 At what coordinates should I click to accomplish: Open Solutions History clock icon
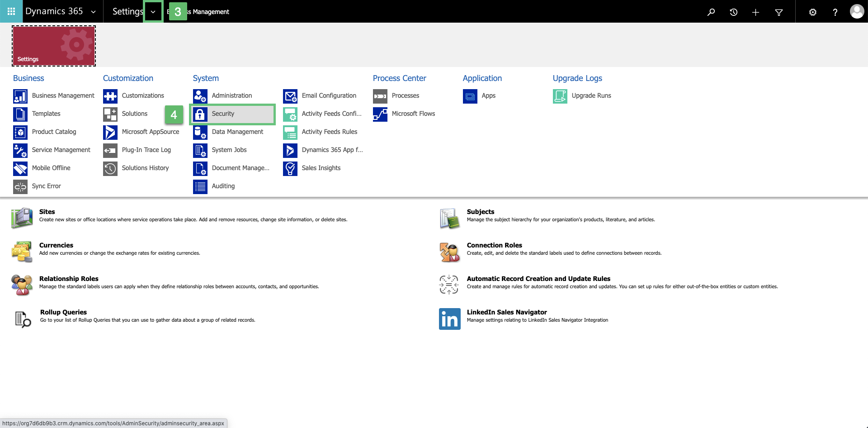(x=110, y=169)
